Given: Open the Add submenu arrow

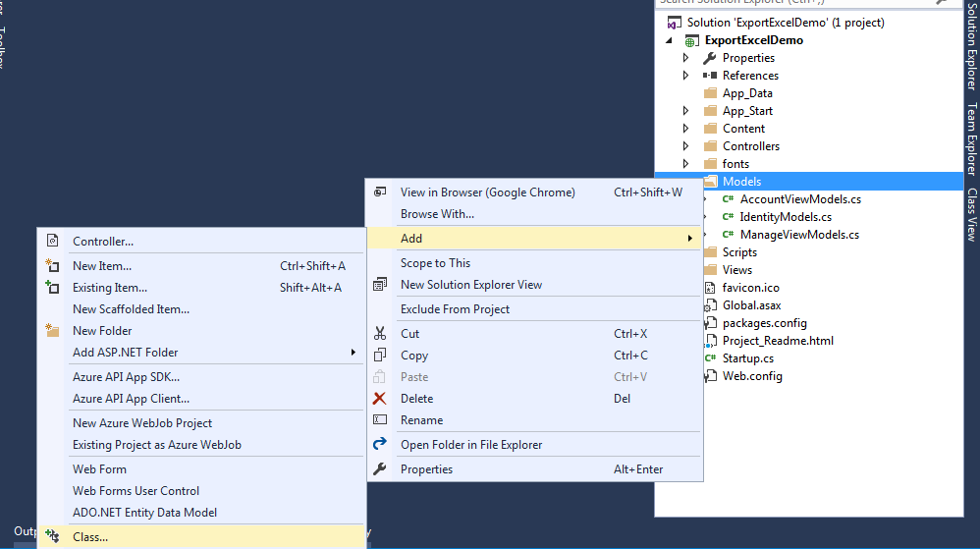Looking at the screenshot, I should [690, 239].
